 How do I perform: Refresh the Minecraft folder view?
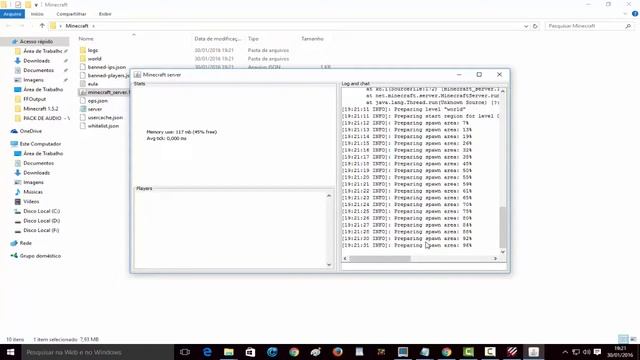535,26
